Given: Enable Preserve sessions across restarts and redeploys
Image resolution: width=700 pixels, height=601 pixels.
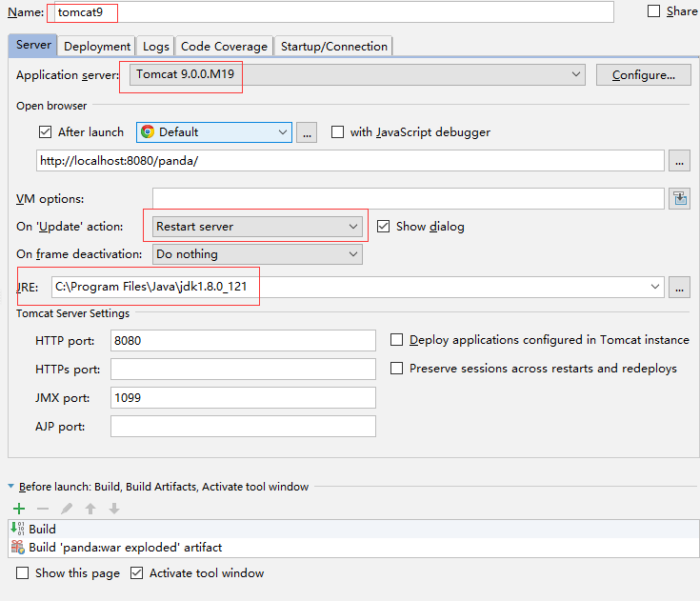Looking at the screenshot, I should [396, 369].
